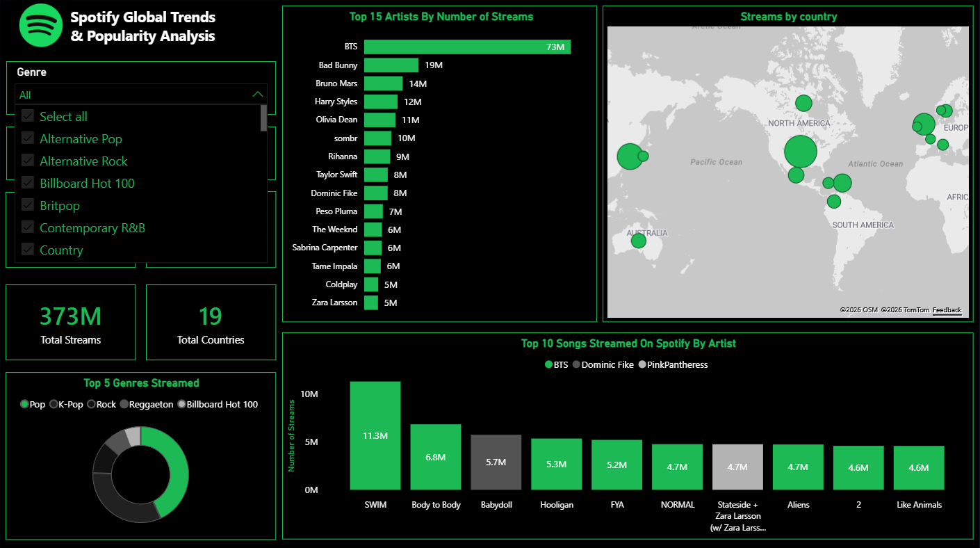
Task: Click the Olivia Dean bar
Action: 379,120
